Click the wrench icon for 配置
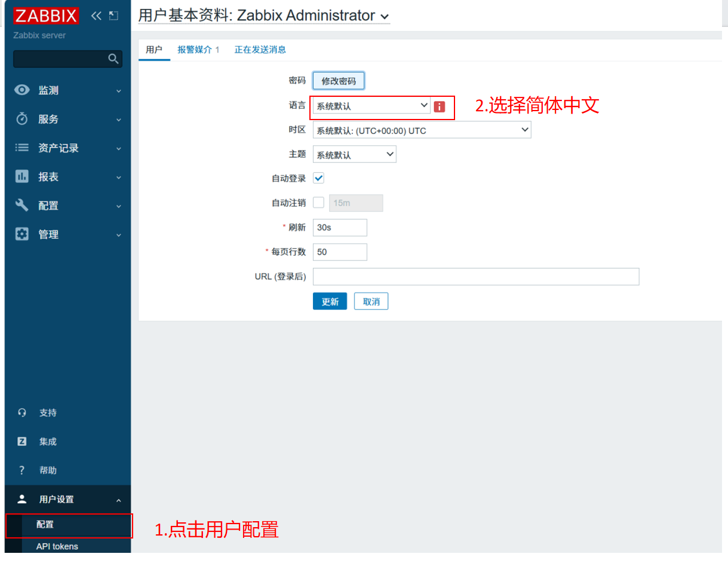Viewport: 728px width, 563px height. click(22, 205)
